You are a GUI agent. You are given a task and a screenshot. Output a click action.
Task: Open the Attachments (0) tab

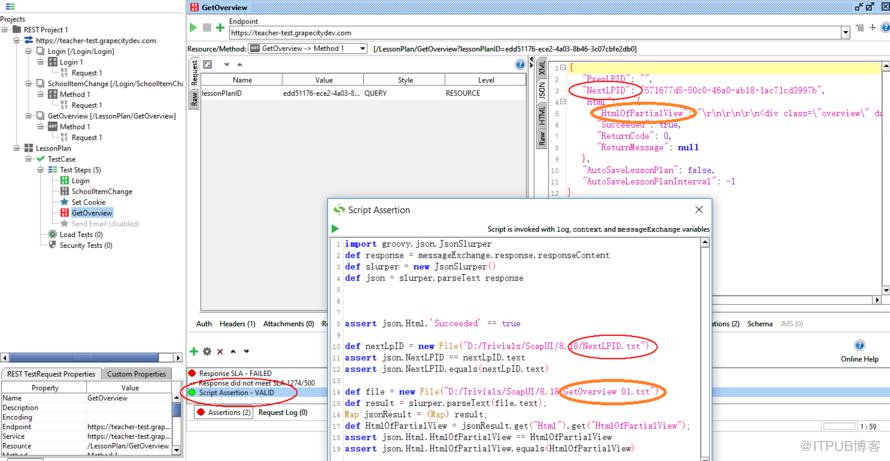[288, 324]
